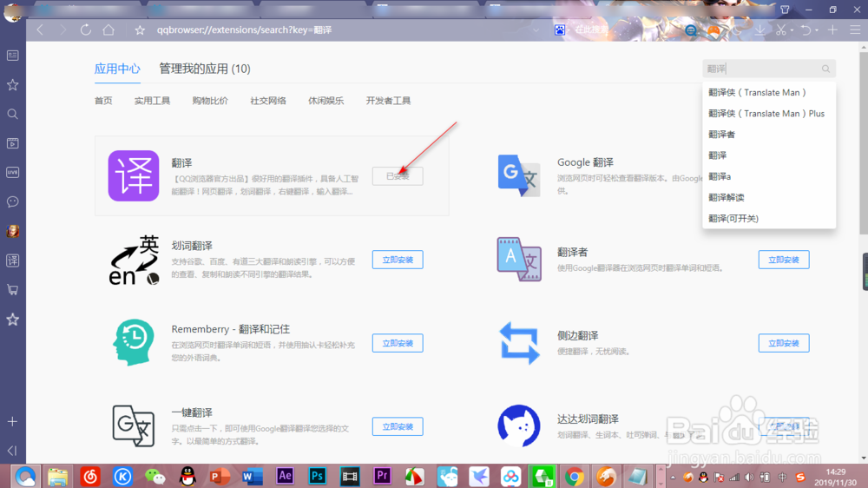Choose suggestion 翻译侠 (Translate Man)

pyautogui.click(x=769, y=93)
